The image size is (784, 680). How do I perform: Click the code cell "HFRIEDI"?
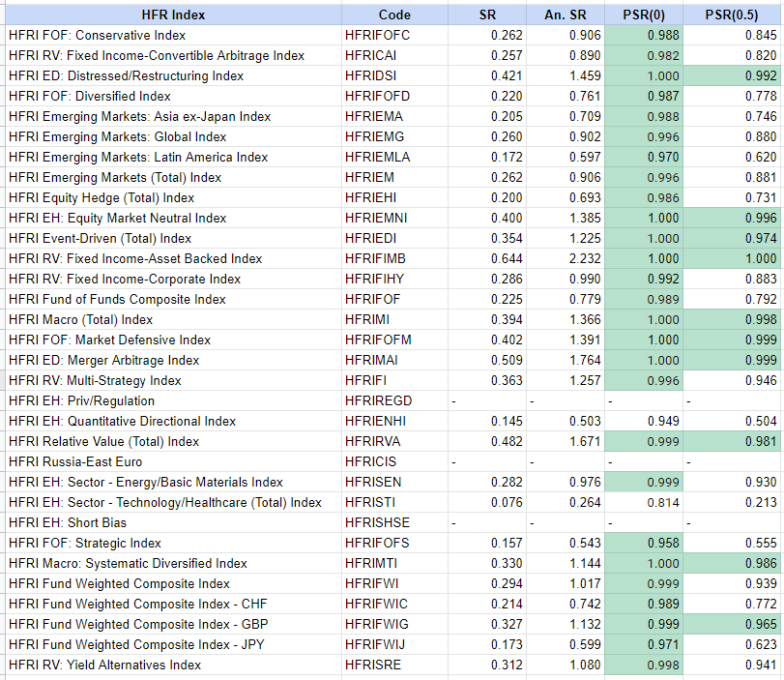(x=394, y=239)
